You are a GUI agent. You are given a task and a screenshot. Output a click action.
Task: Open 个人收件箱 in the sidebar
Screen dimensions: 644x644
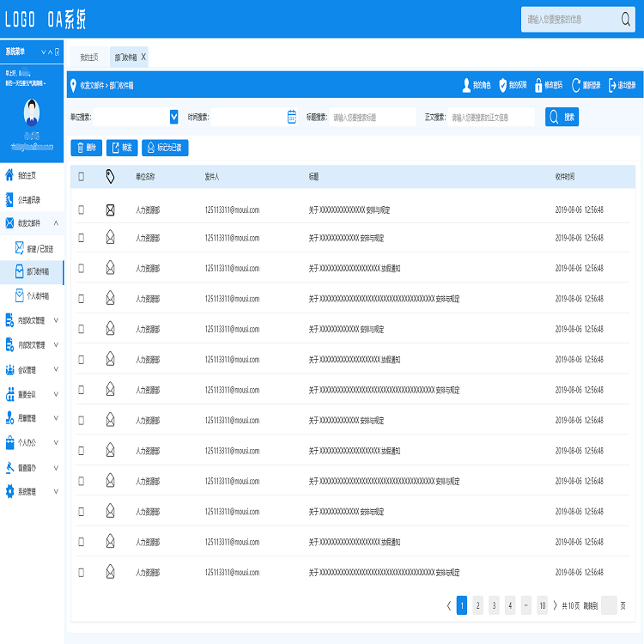coord(37,295)
